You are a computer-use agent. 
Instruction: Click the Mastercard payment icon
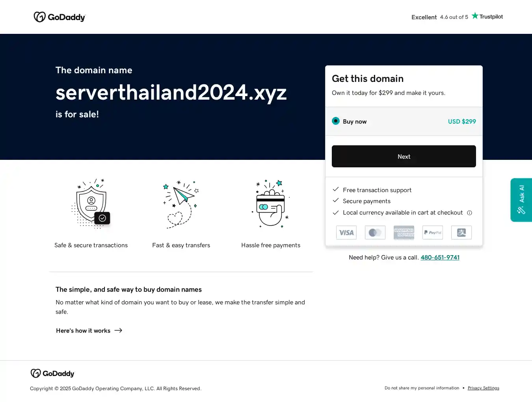point(375,233)
